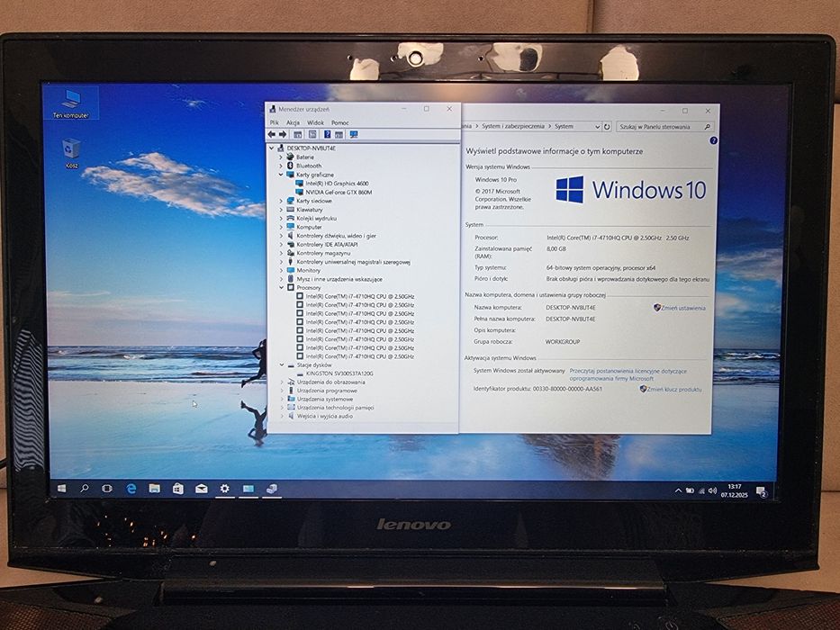This screenshot has height=630, width=840.
Task: Show hidden tray icons chevron
Action: coord(678,490)
